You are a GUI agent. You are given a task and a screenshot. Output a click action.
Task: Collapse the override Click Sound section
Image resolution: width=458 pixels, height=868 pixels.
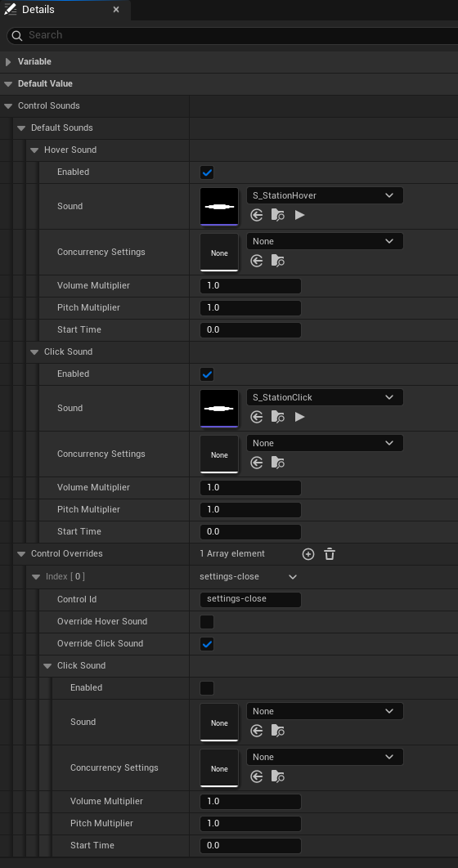tap(47, 666)
